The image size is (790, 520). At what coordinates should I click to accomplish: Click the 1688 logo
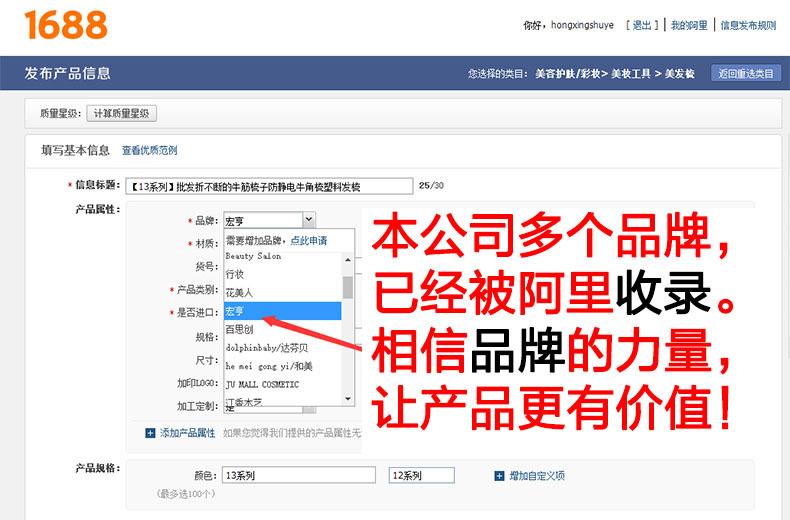tap(65, 25)
